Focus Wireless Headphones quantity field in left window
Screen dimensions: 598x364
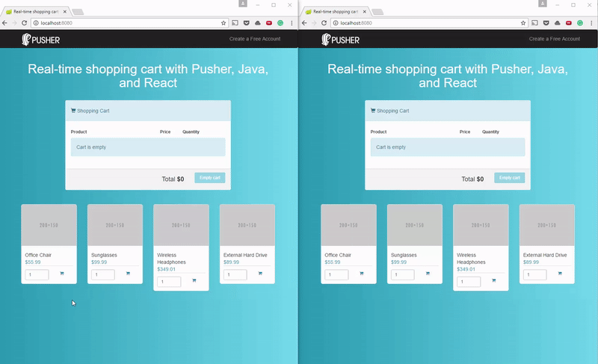coord(170,282)
